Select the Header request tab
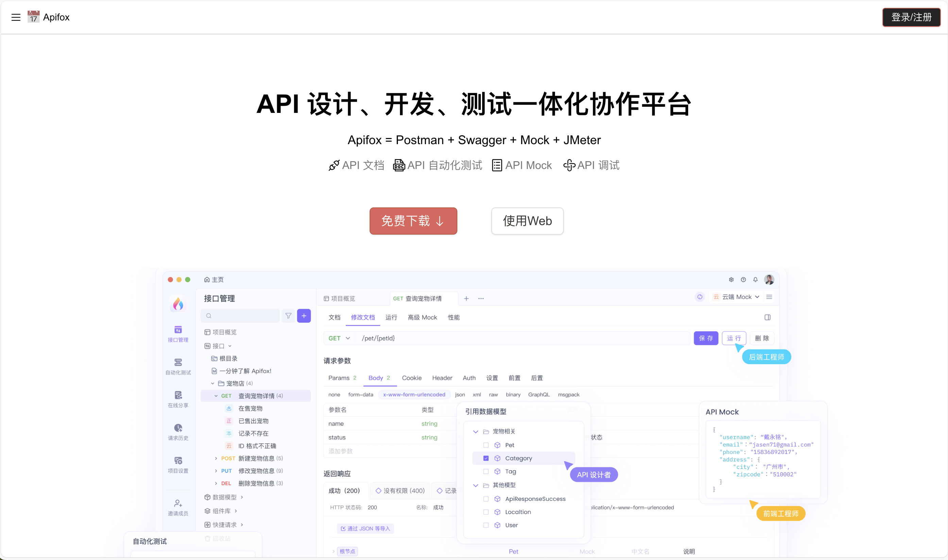 point(442,378)
